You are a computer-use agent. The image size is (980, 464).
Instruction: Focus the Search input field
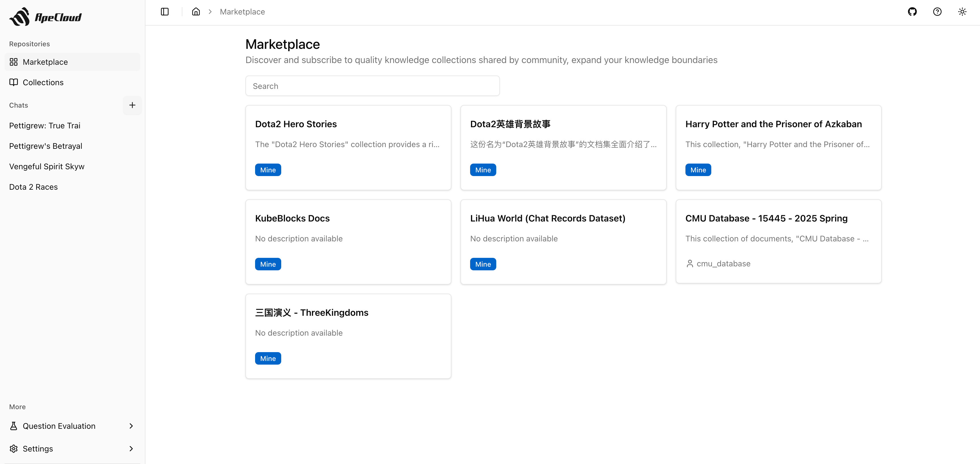coord(372,86)
